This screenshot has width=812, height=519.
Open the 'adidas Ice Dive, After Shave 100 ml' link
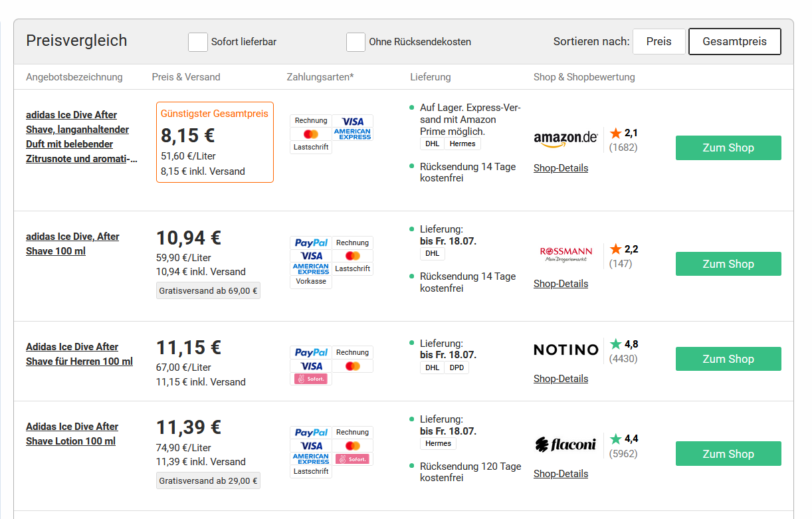point(72,244)
